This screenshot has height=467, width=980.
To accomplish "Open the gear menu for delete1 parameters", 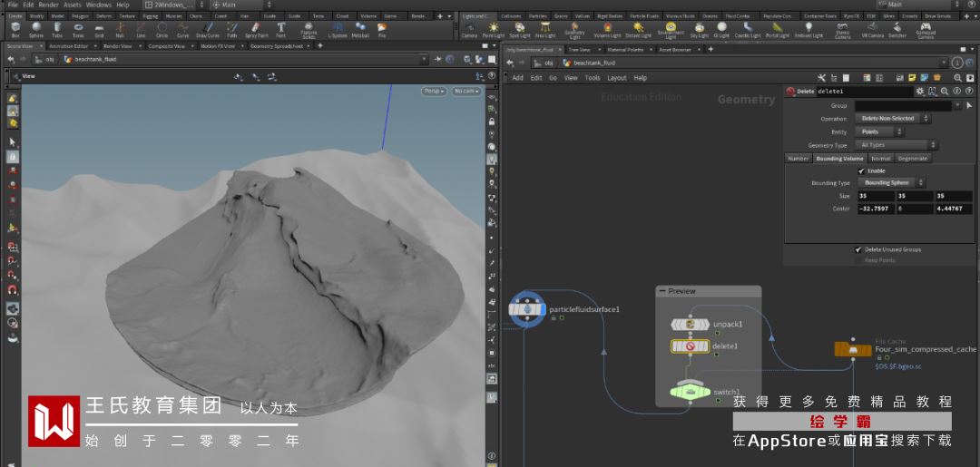I will pos(920,92).
